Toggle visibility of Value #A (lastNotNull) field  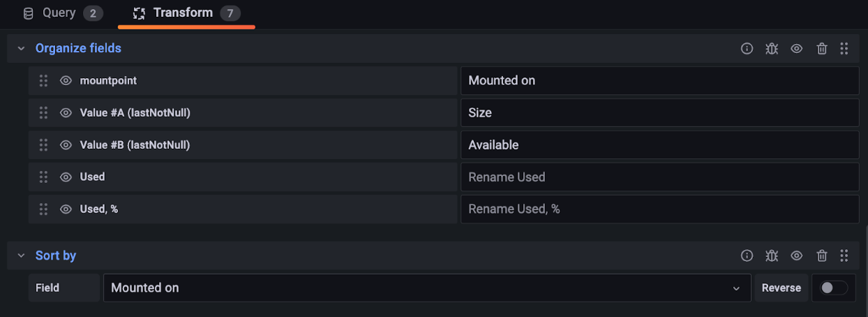point(66,112)
